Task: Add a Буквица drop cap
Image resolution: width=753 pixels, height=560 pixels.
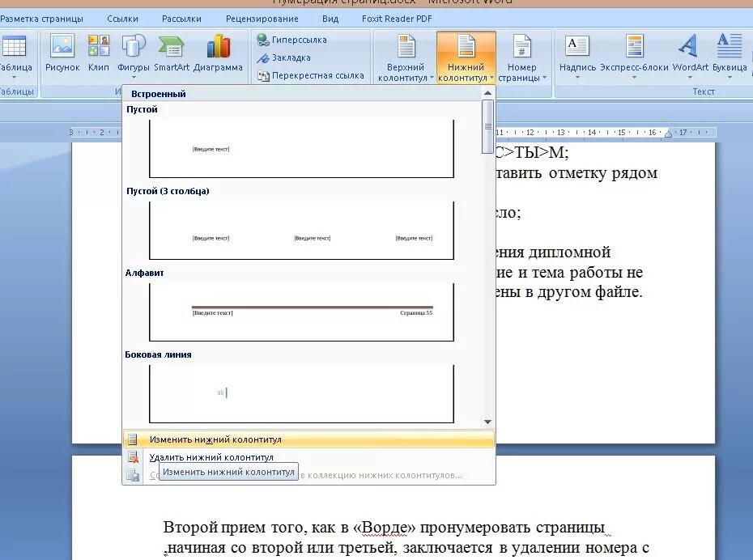Action: coord(730,57)
